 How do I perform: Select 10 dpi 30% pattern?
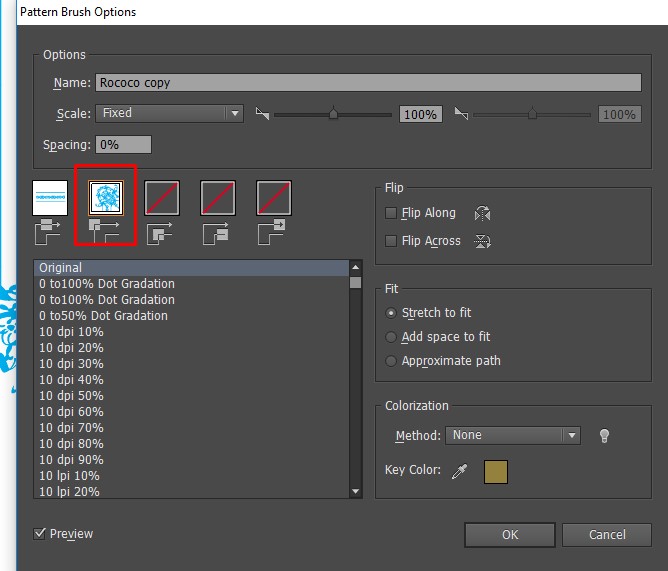tap(191, 364)
